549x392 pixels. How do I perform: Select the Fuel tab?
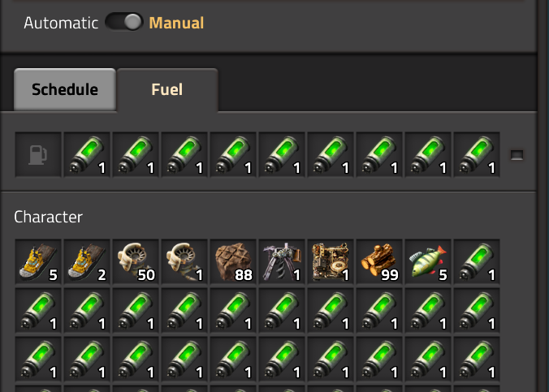pos(166,89)
